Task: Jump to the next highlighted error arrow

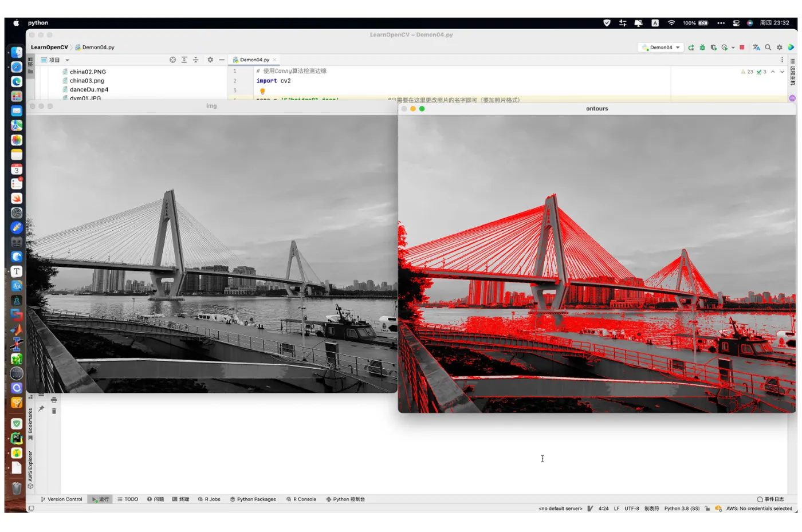Action: pos(782,72)
